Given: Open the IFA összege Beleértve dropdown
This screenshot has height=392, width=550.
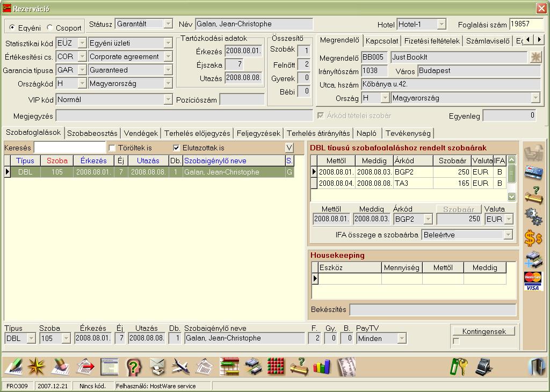Looking at the screenshot, I should pyautogui.click(x=508, y=235).
